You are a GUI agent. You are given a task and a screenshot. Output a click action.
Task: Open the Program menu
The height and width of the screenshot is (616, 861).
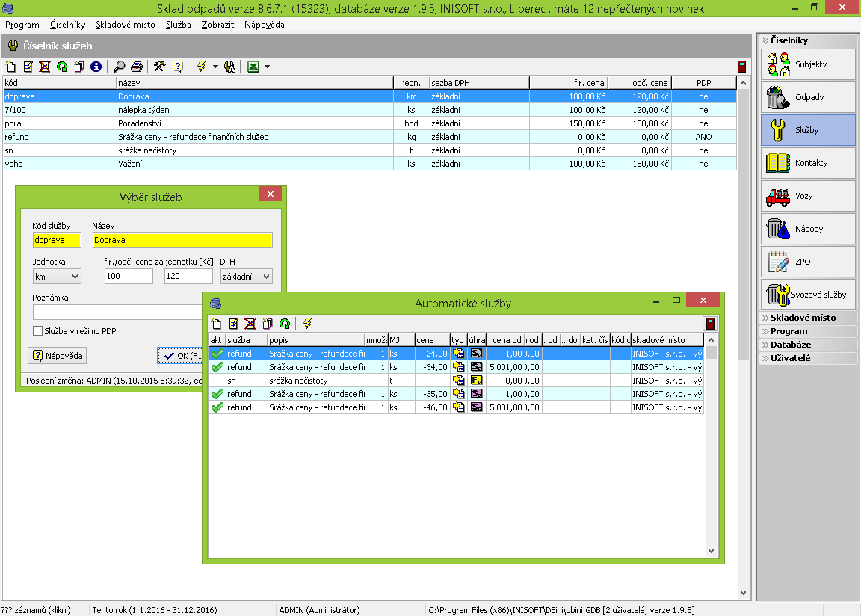tap(22, 25)
